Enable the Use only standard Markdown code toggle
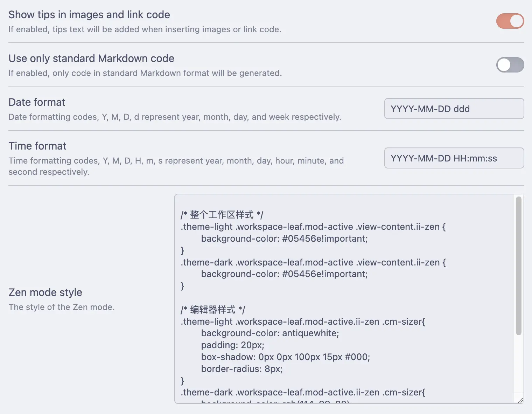Screen dimensions: 532x414 point(510,65)
